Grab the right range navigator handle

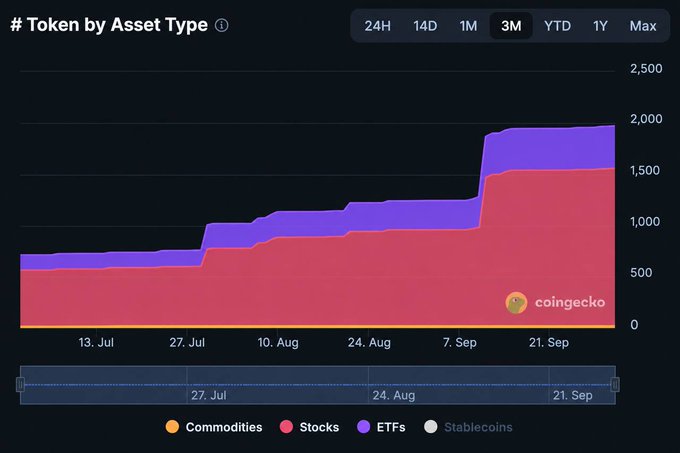[x=615, y=385]
